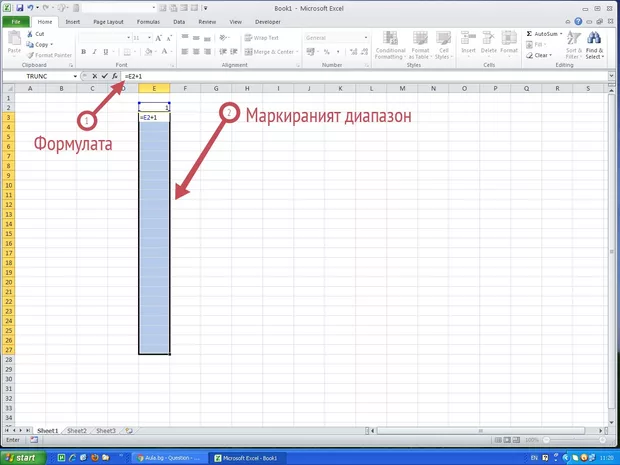
Task: Click the Accounting Number Format icon
Action: coord(310,52)
